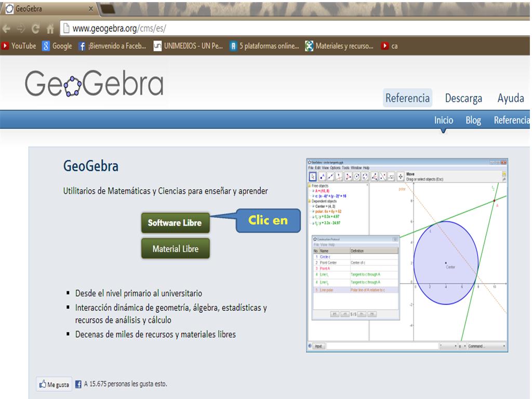
Task: Select the New Point tool
Action: pos(322,176)
